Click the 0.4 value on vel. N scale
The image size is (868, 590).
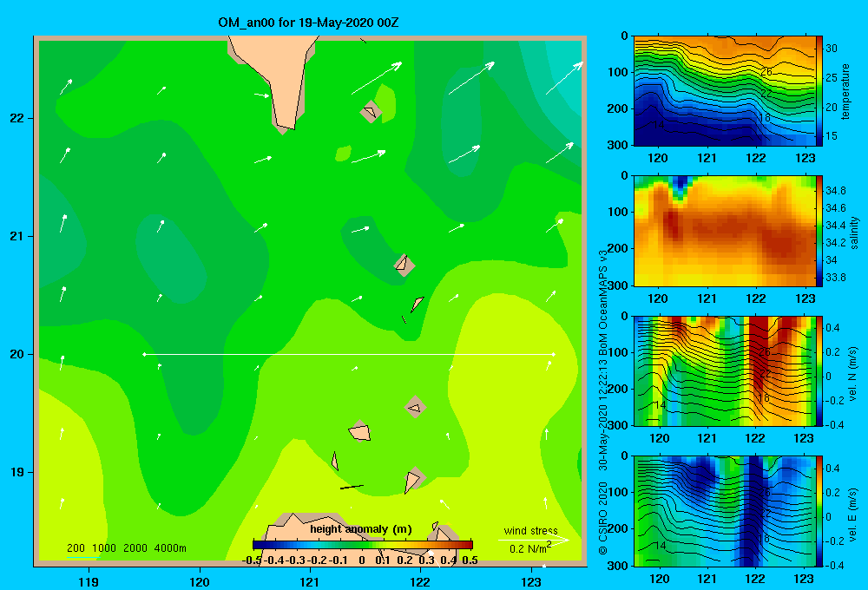[x=832, y=328]
